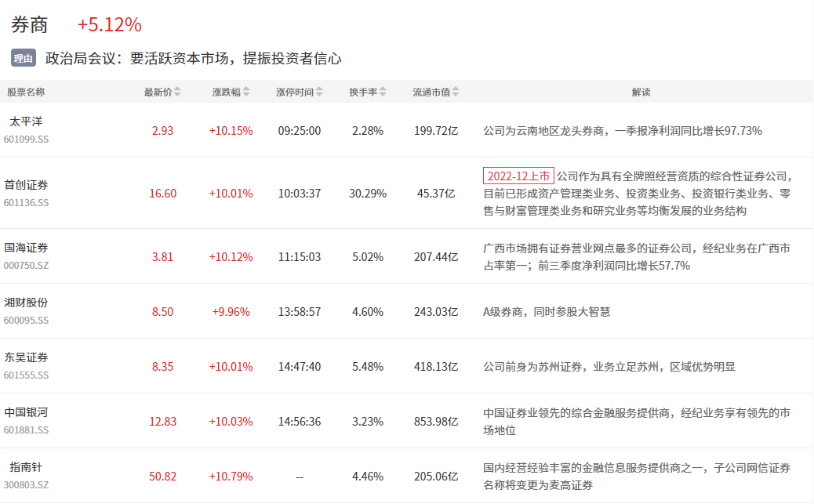Click +10.12% change for 国海证券

(231, 257)
